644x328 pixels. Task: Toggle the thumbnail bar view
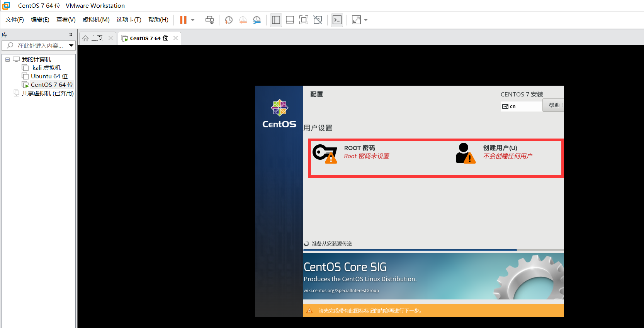pos(290,20)
